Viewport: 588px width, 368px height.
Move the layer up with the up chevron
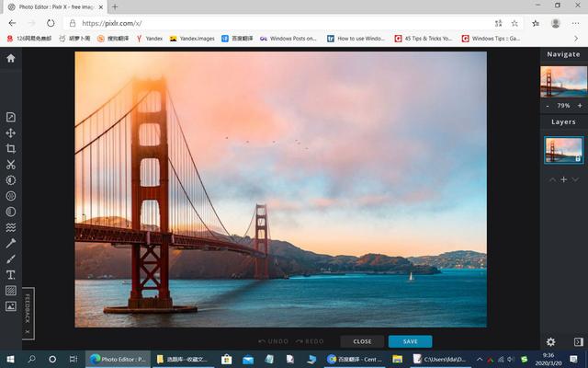click(x=552, y=179)
